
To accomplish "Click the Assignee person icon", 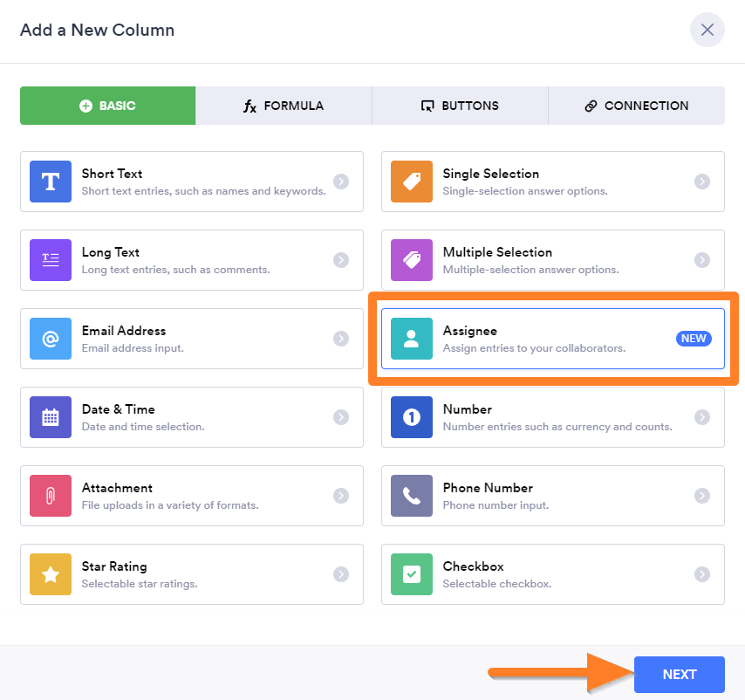I will pos(412,339).
